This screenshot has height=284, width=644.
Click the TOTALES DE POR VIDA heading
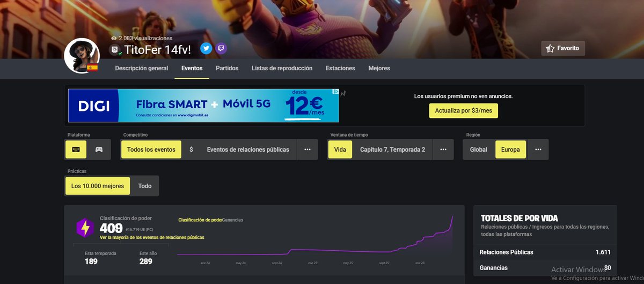pyautogui.click(x=519, y=218)
